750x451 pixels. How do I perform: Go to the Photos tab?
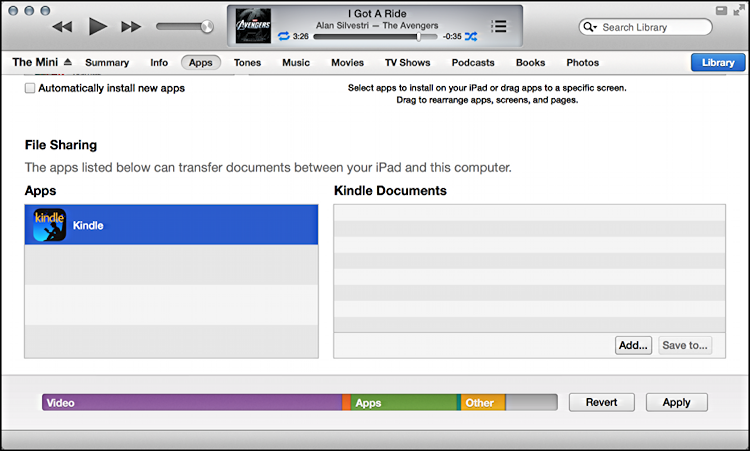pyautogui.click(x=582, y=62)
